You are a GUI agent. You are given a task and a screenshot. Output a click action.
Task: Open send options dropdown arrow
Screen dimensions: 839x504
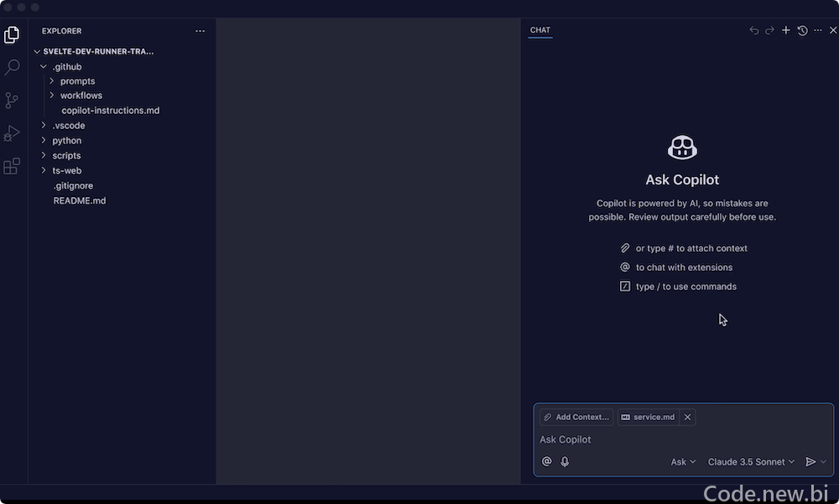click(823, 462)
